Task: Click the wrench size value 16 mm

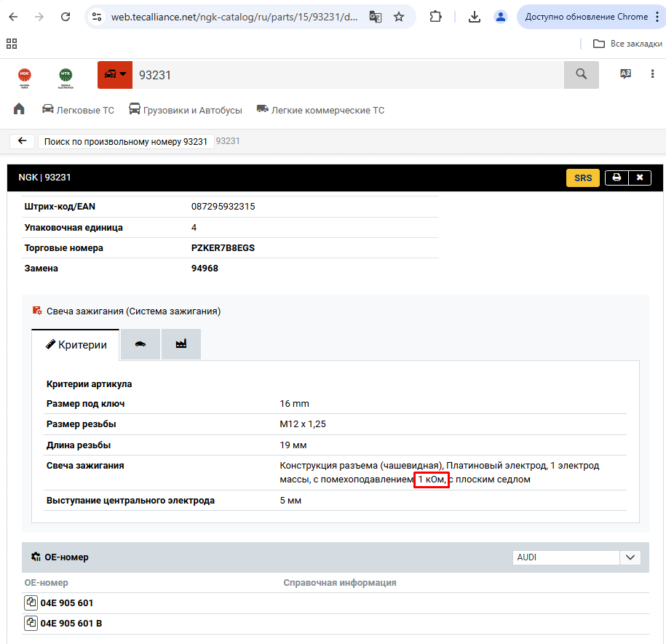Action: coord(294,404)
